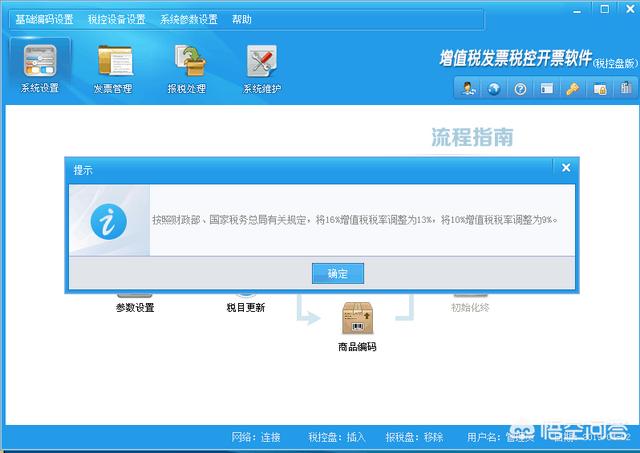The height and width of the screenshot is (453, 640).
Task: Close the 提示 dialog with X
Action: pos(566,168)
